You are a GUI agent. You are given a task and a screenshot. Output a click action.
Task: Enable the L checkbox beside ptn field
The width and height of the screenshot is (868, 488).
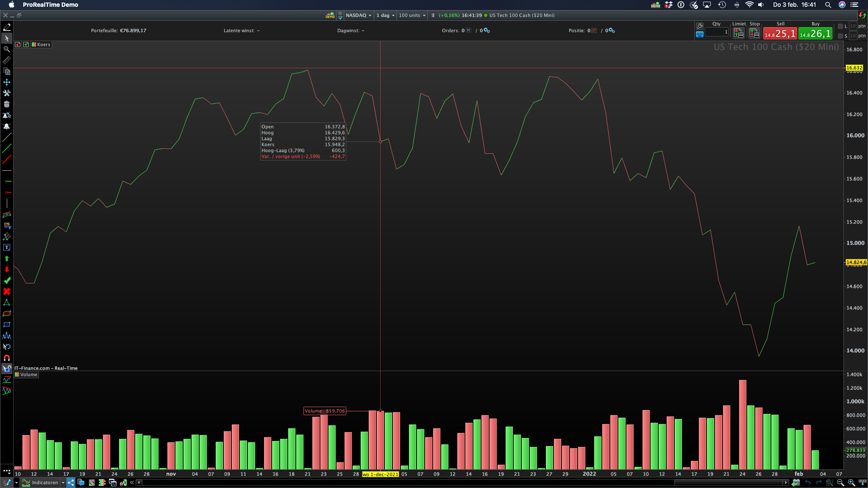[x=840, y=26]
